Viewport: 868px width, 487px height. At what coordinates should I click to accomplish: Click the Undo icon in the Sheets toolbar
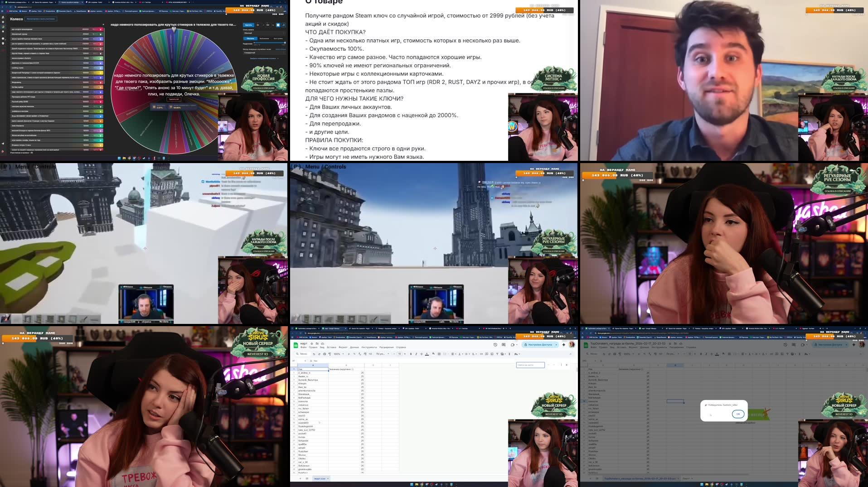tap(314, 354)
